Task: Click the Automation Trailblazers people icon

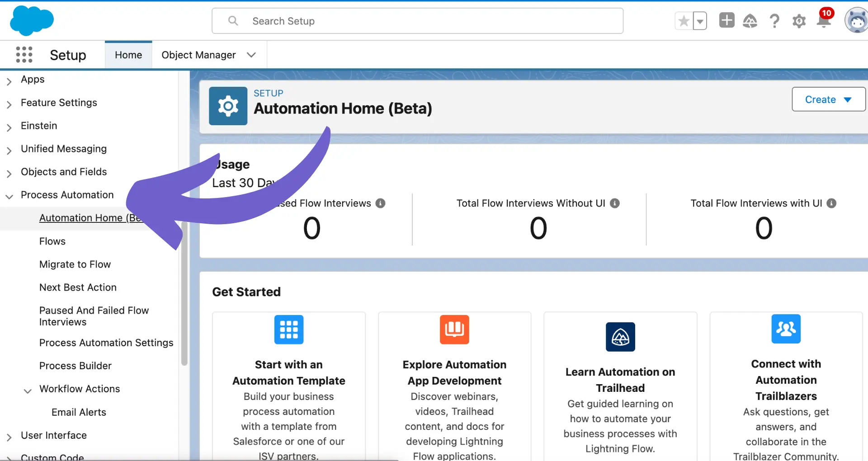Action: coord(786,329)
